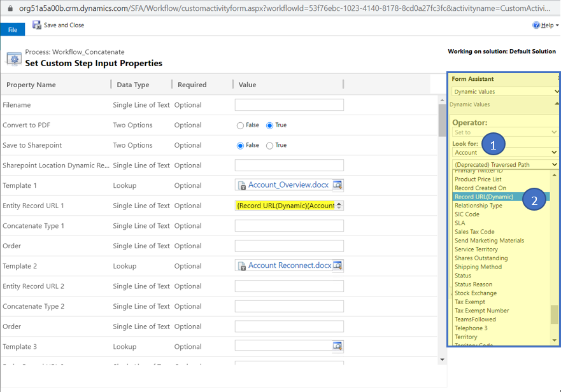Image resolution: width=561 pixels, height=392 pixels.
Task: Click the Entity Record URL 2 field
Action: pyautogui.click(x=289, y=286)
